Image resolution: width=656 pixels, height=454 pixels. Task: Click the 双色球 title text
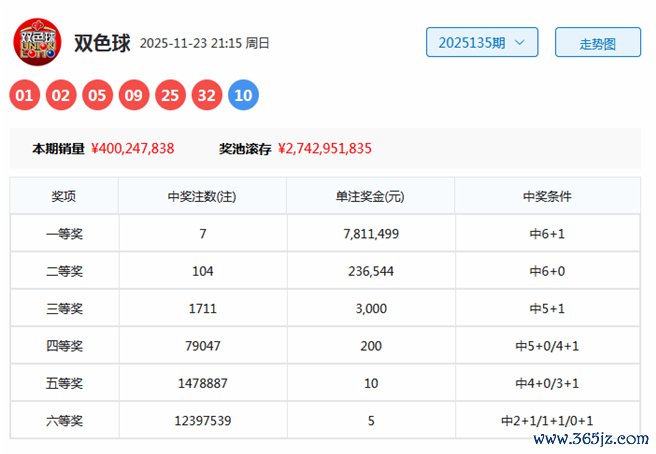(102, 43)
